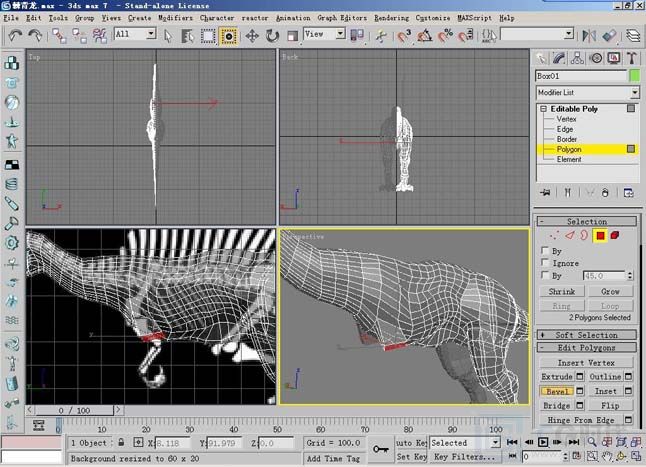Collapse the Editable Poly tree node
646x467 pixels.
point(543,109)
